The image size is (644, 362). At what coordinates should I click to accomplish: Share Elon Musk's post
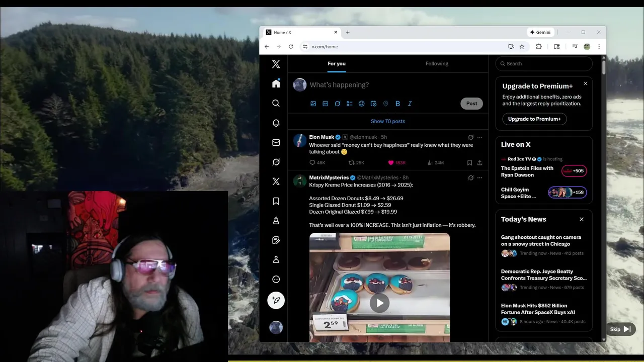coord(479,163)
